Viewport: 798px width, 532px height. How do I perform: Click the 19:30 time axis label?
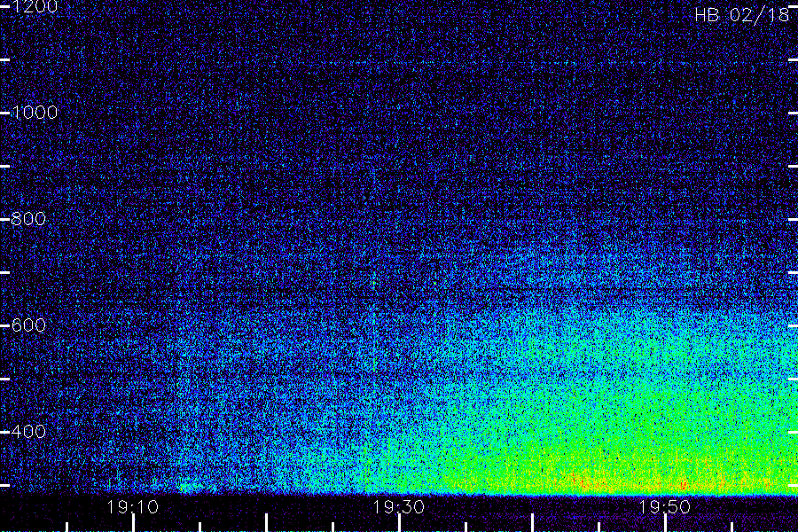point(398,506)
